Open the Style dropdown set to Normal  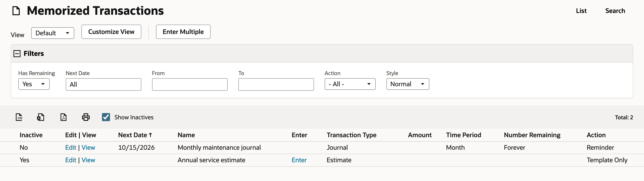408,84
